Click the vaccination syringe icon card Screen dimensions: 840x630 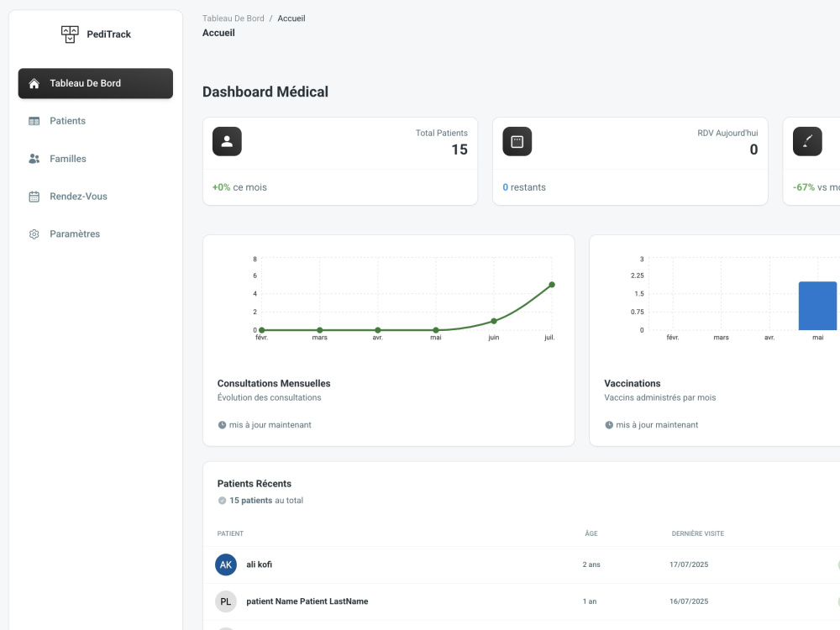(807, 141)
